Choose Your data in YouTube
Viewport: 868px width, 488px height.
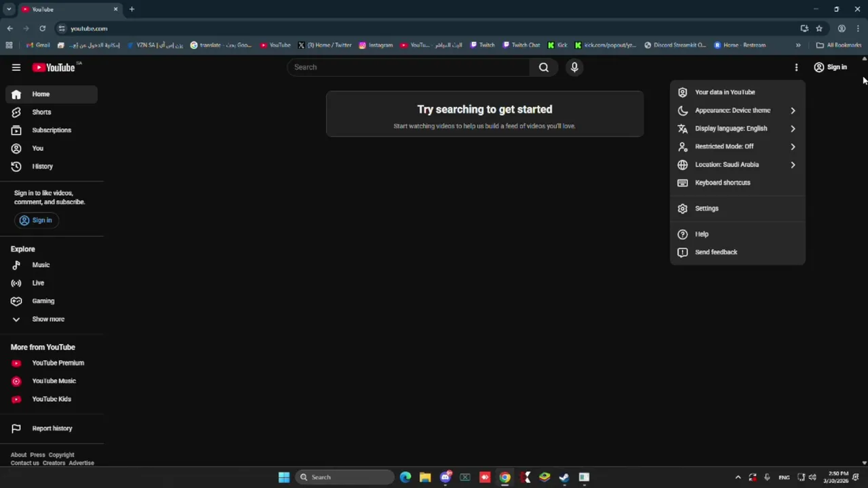[x=738, y=92]
